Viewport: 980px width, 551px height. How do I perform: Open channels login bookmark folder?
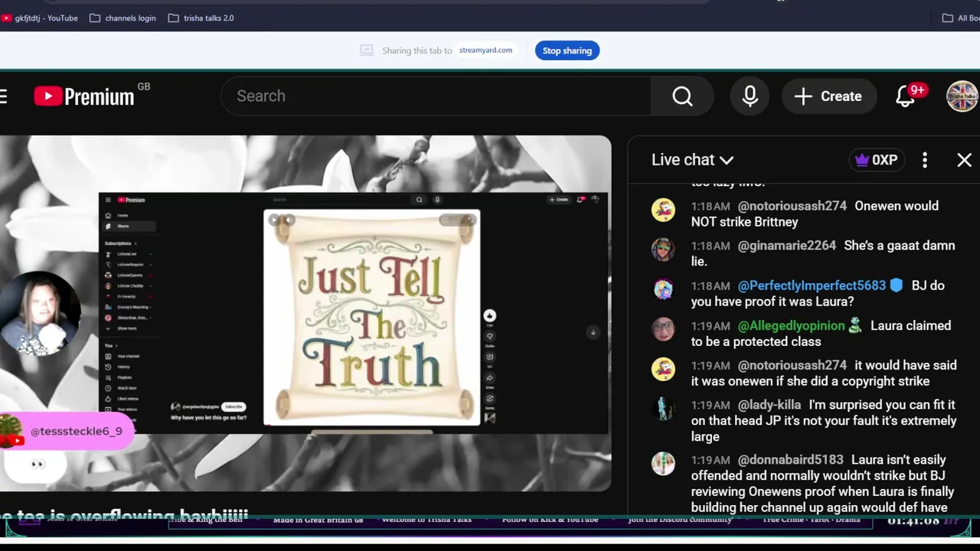[x=122, y=18]
